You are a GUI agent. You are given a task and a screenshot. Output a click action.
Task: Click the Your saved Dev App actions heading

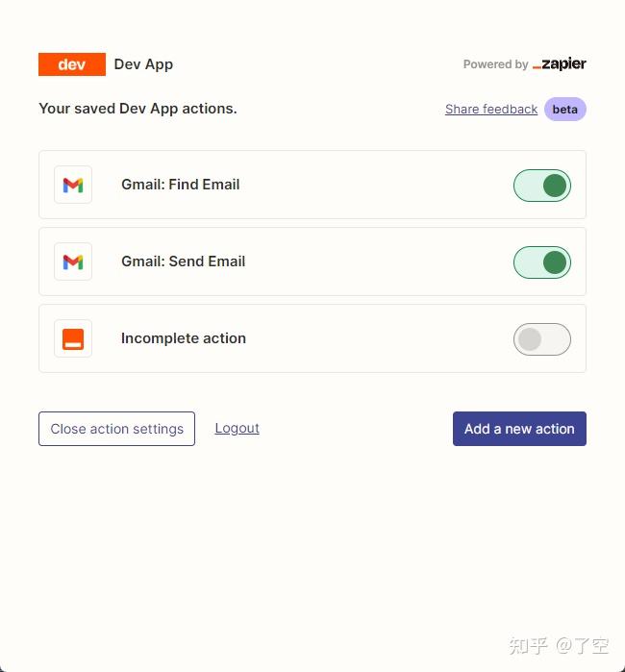pyautogui.click(x=137, y=109)
